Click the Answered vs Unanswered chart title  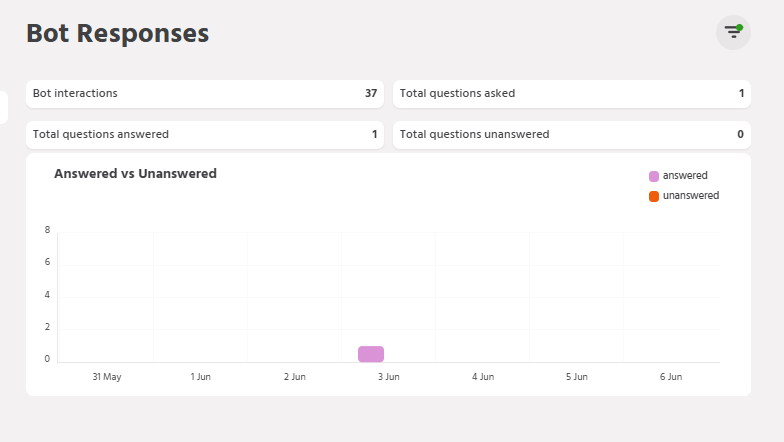coord(135,174)
